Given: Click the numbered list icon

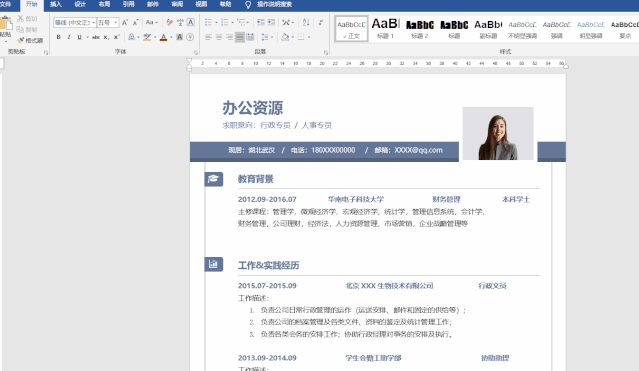Looking at the screenshot, I should (225, 22).
